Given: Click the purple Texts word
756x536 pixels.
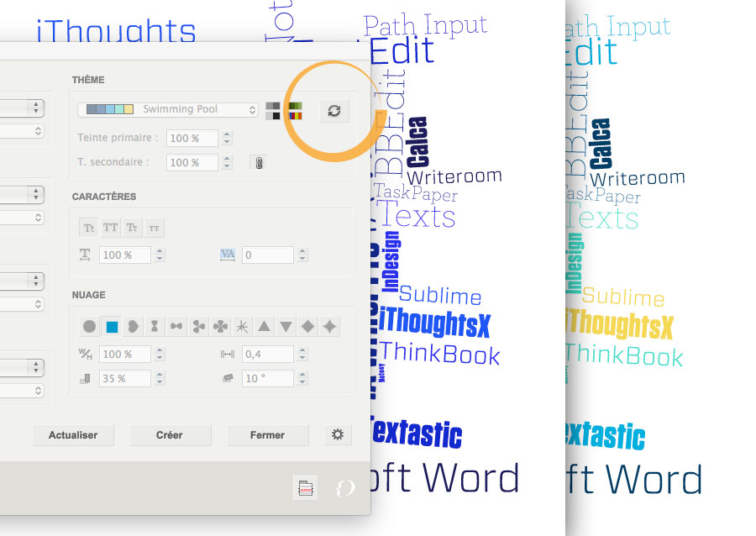Looking at the screenshot, I should pos(416,215).
